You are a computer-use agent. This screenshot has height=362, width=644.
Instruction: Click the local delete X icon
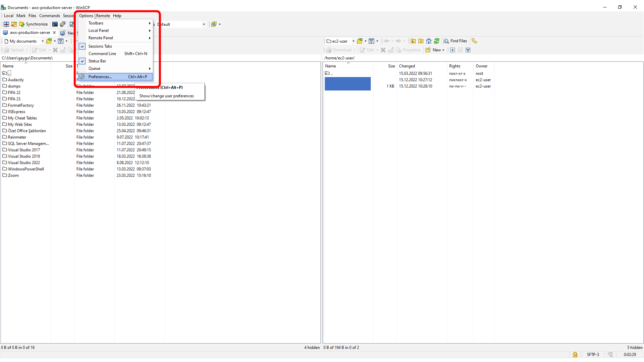click(55, 50)
